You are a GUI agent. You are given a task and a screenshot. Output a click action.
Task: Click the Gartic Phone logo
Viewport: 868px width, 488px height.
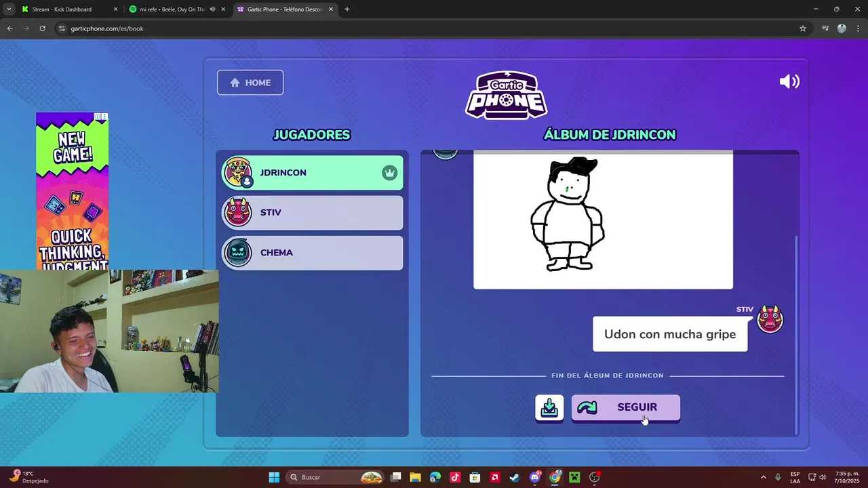(507, 95)
